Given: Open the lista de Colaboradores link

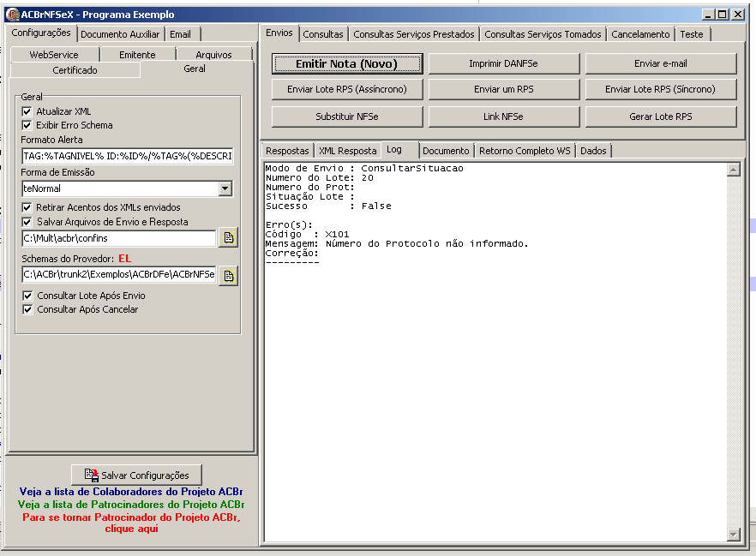Looking at the screenshot, I should (131, 492).
